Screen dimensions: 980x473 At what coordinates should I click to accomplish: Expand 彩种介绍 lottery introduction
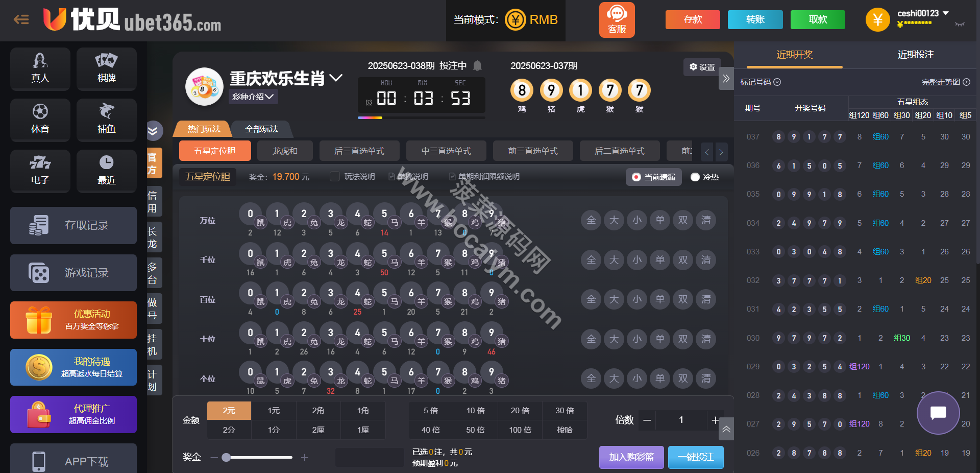click(253, 97)
